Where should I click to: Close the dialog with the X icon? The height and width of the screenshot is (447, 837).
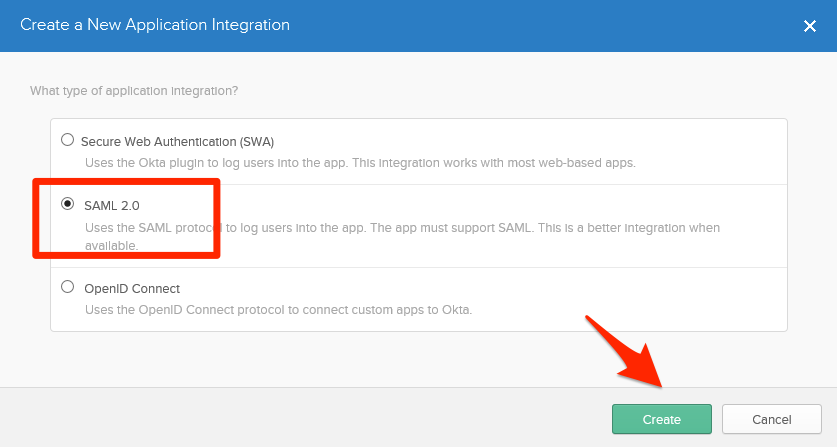pyautogui.click(x=810, y=26)
